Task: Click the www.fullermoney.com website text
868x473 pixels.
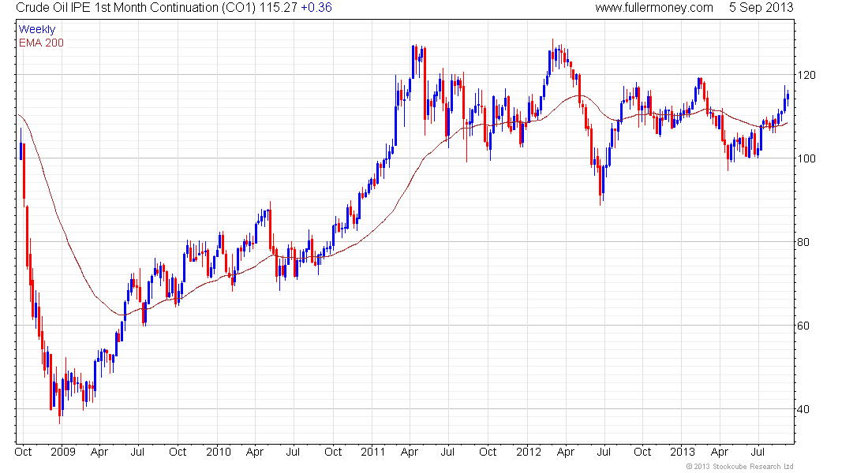Action: click(x=654, y=8)
